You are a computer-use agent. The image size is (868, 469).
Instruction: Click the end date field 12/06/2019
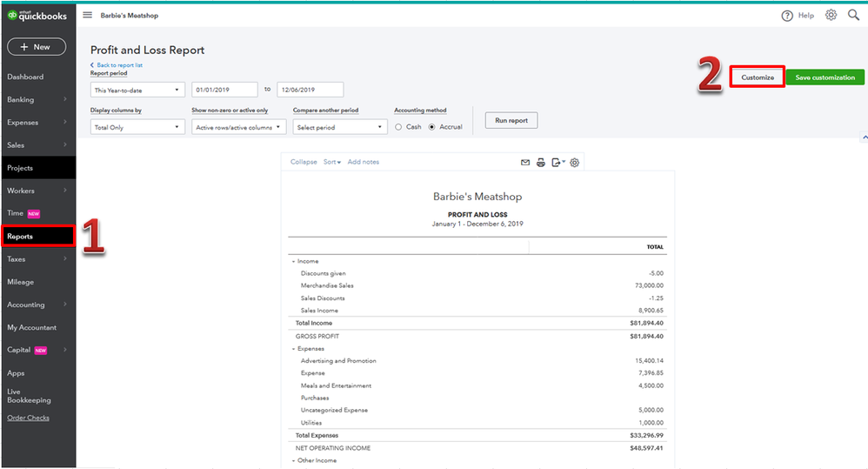coord(310,90)
